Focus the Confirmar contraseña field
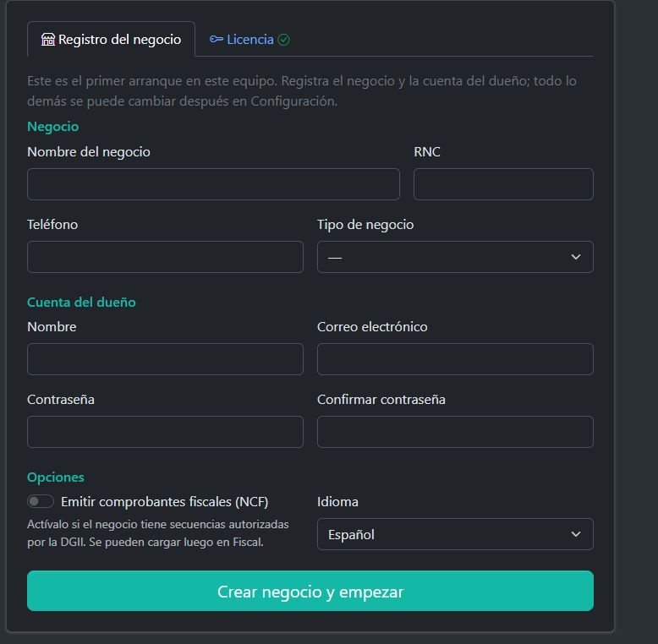The image size is (658, 644). (455, 432)
